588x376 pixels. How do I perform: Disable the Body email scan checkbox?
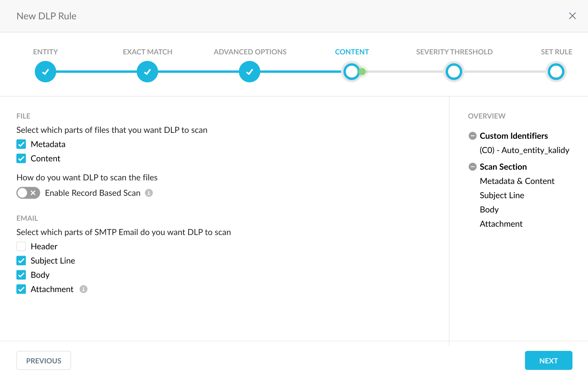point(21,275)
